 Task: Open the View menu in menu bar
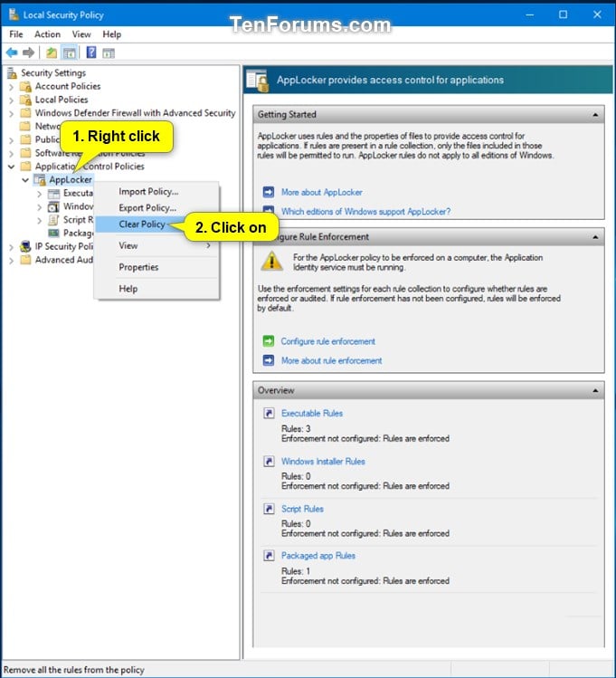(x=81, y=34)
